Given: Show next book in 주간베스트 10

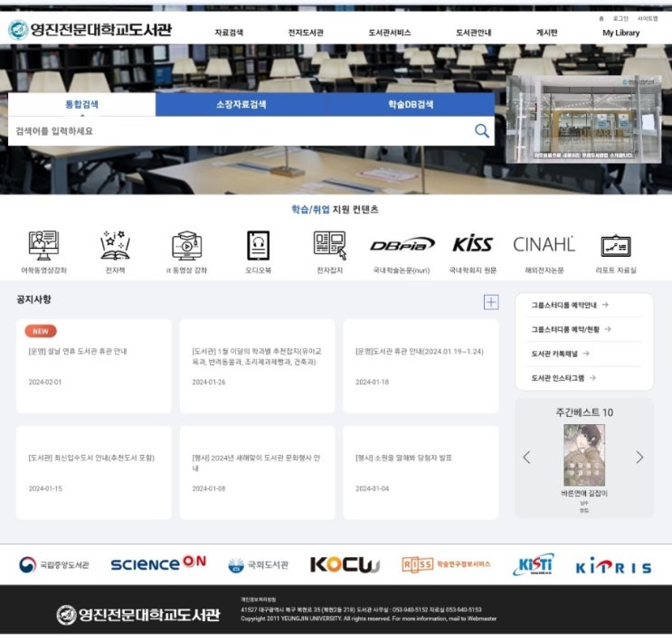Looking at the screenshot, I should [639, 458].
